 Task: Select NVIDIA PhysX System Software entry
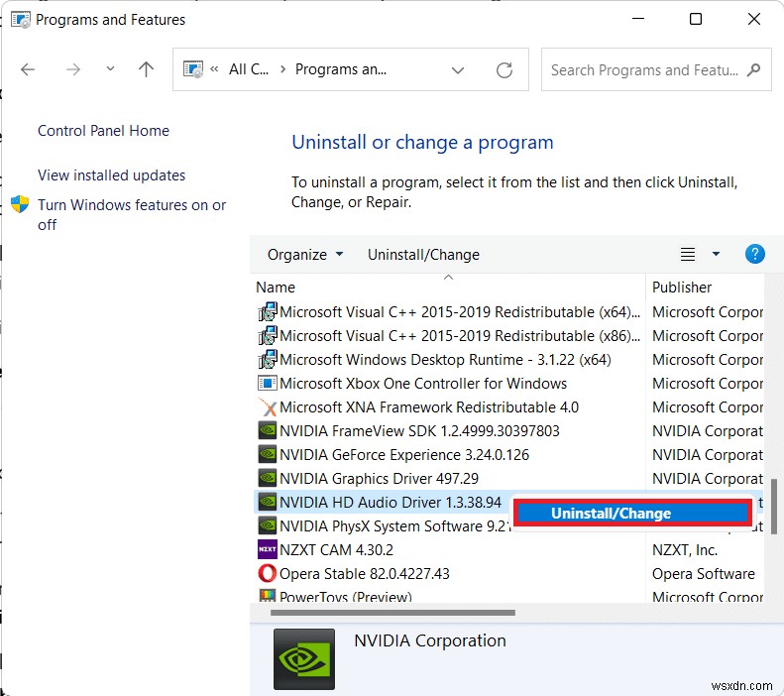click(x=394, y=526)
